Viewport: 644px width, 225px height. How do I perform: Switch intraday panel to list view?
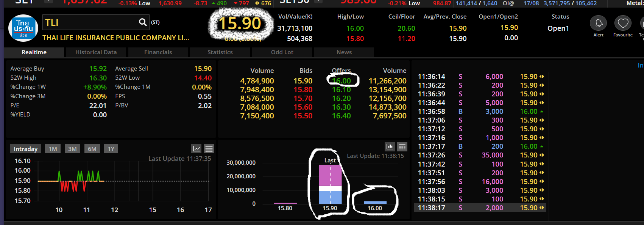[209, 149]
